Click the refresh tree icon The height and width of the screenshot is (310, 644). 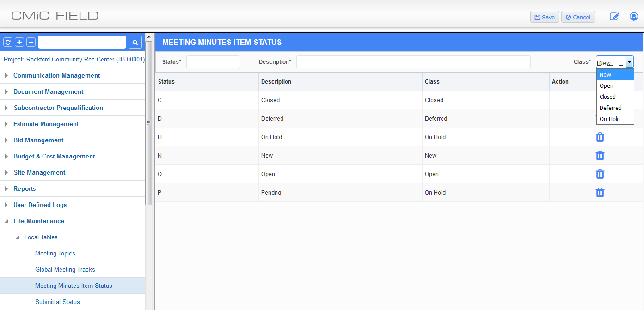(x=8, y=43)
